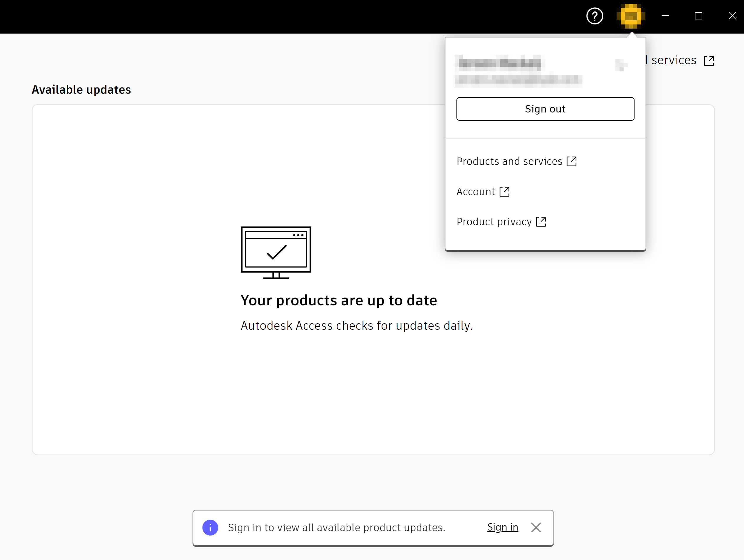Click the 'Available updates' heading

(82, 90)
